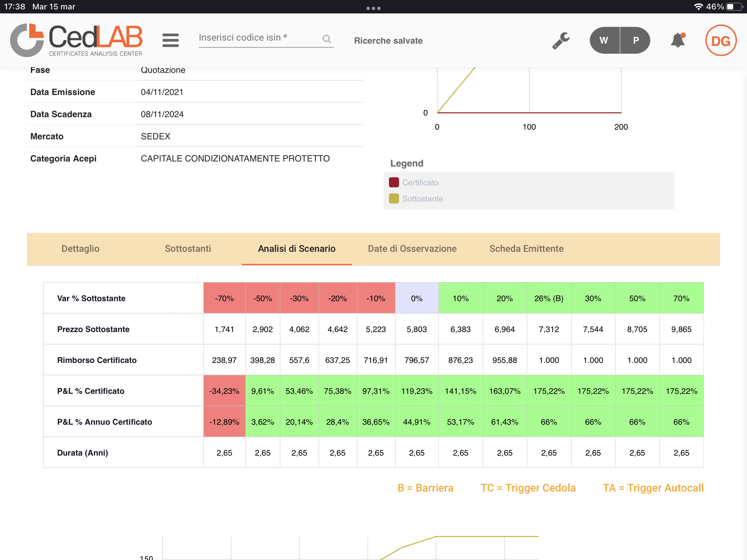Click the underlying price 7,312 cell
747x560 pixels.
tap(549, 329)
